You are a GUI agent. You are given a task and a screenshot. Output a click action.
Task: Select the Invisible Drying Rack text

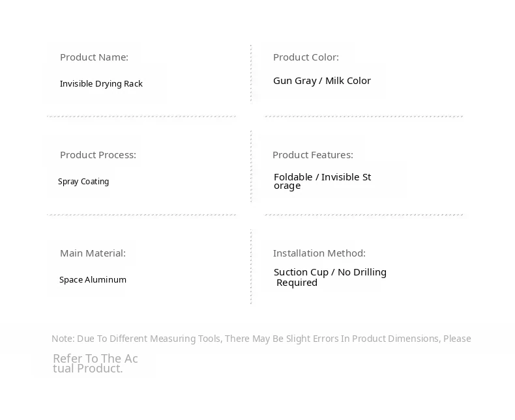click(101, 84)
